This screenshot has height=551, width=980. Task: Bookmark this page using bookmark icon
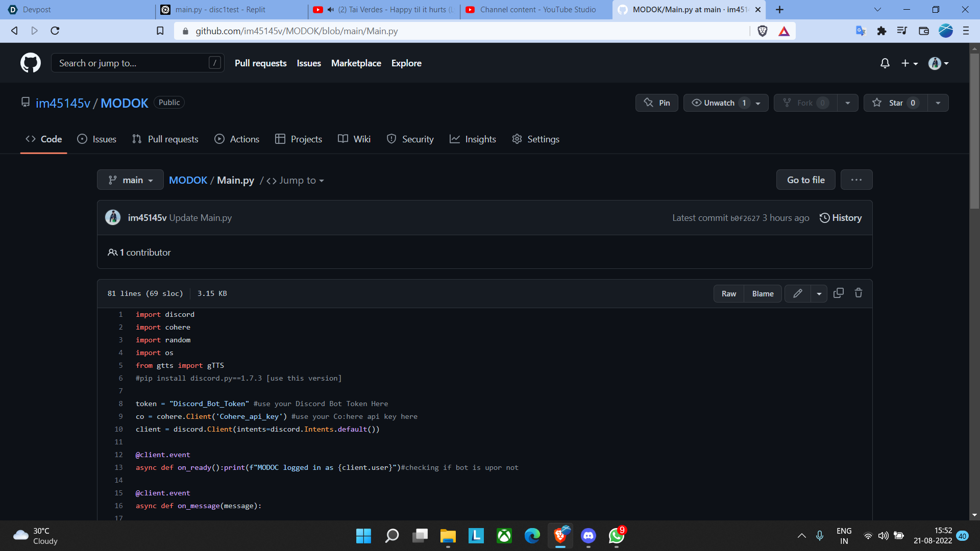160,31
